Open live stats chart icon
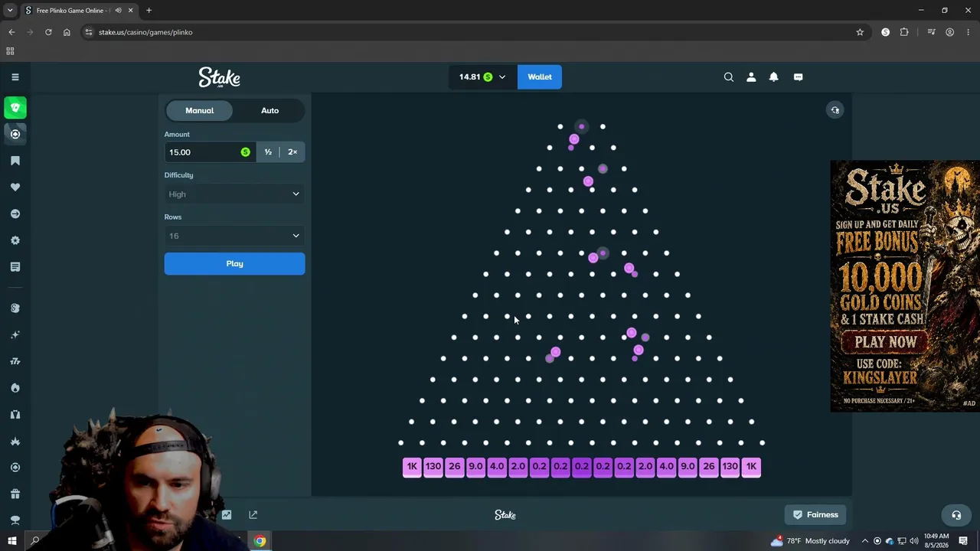This screenshot has height=551, width=980. point(227,515)
